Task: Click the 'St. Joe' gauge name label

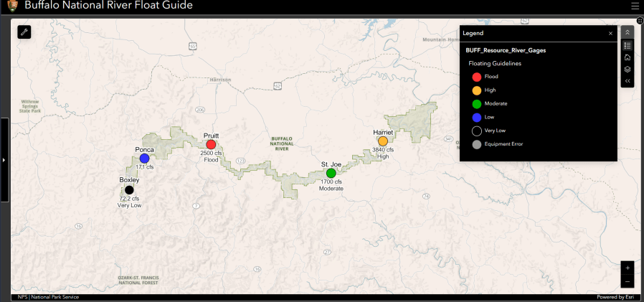Action: (x=331, y=164)
